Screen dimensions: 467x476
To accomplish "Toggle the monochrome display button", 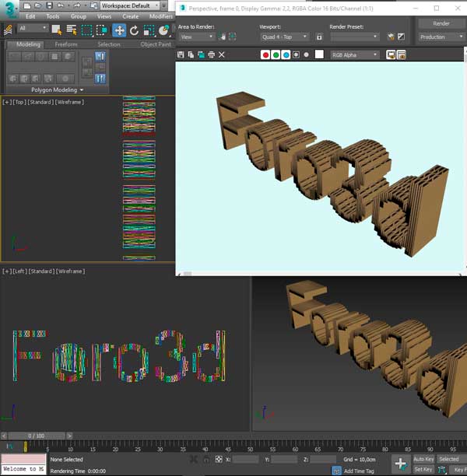I will [306, 55].
